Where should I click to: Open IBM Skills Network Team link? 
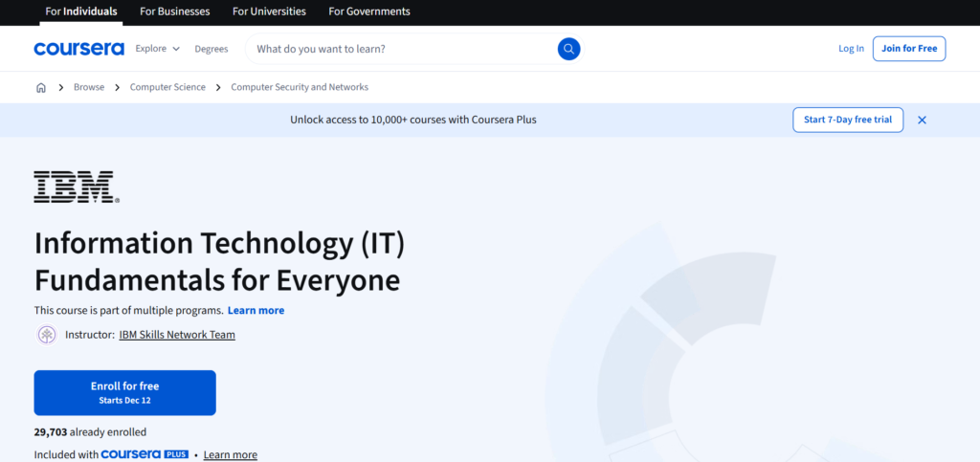pos(177,335)
